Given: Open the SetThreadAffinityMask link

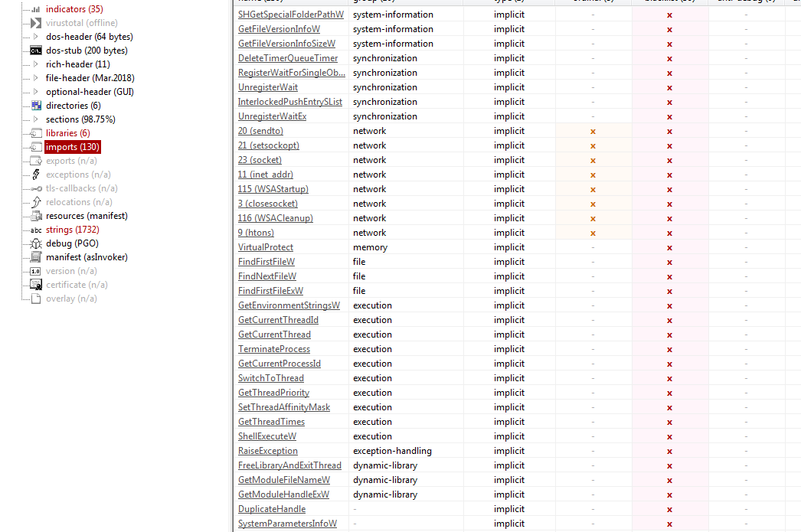Looking at the screenshot, I should pyautogui.click(x=284, y=407).
